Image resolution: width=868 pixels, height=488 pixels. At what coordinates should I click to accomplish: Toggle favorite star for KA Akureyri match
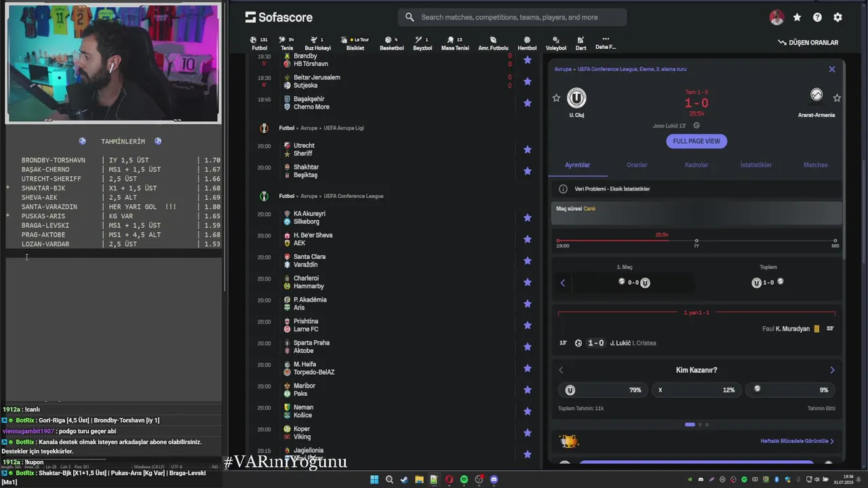(x=527, y=218)
